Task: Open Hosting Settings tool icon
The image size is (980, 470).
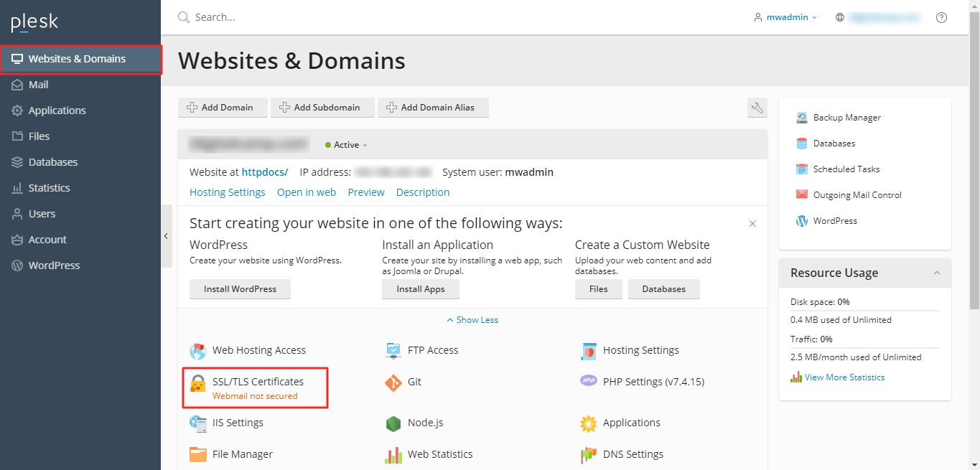Action: coord(589,351)
